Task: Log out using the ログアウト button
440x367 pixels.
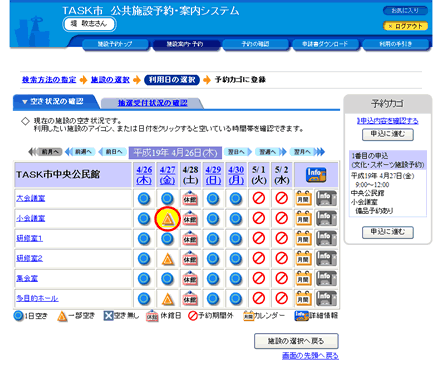Action: point(405,26)
